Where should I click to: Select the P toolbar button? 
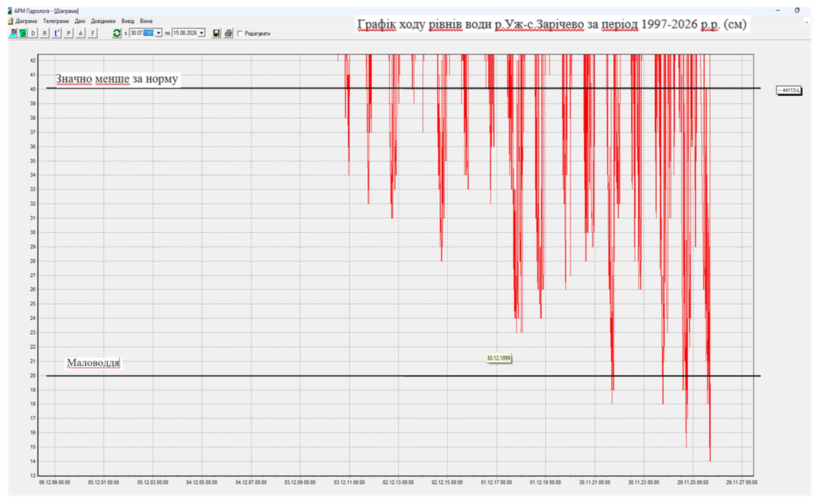[x=68, y=33]
